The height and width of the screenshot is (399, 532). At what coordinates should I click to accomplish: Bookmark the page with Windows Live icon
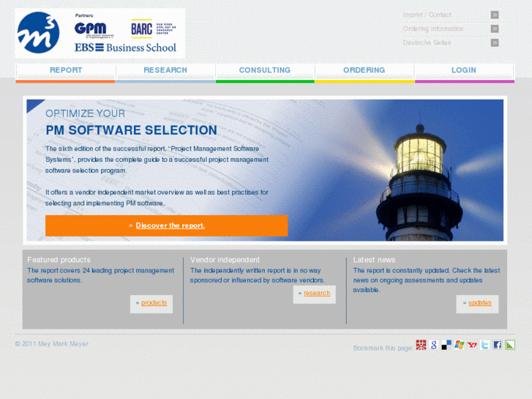460,345
